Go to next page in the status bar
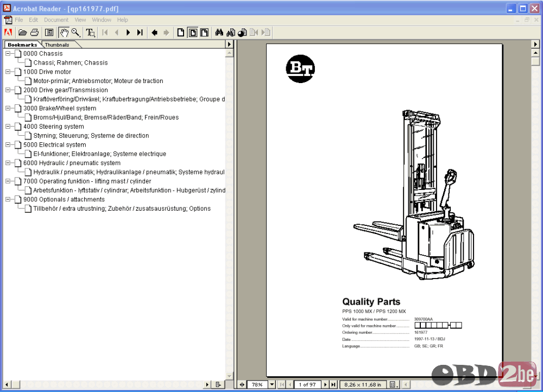Image resolution: width=543 pixels, height=392 pixels. pos(325,384)
